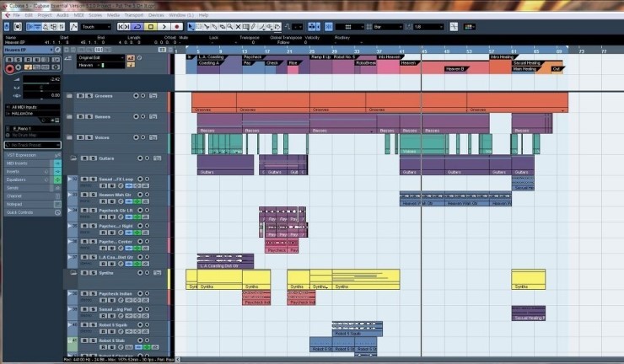Open the Grooves folder track icon

click(70, 96)
